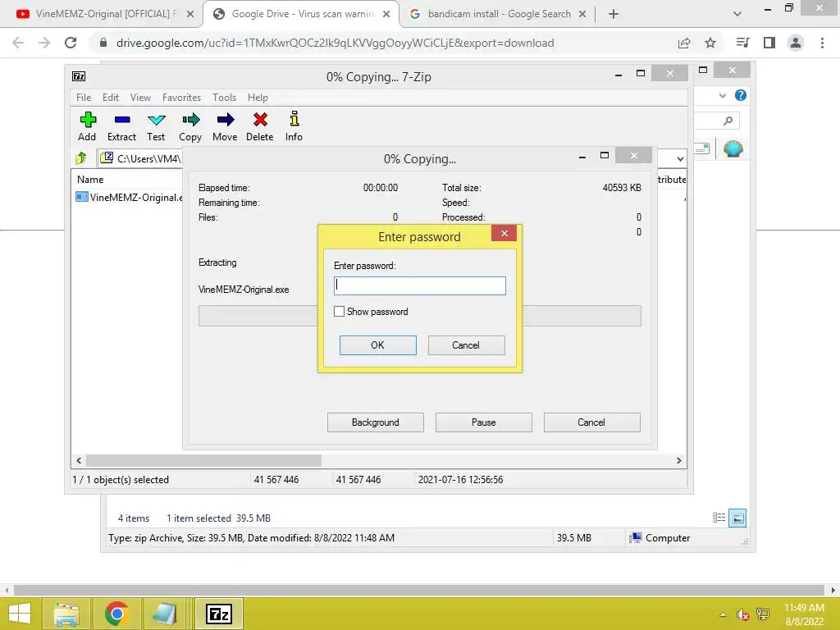840x630 pixels.
Task: Open Chrome from the taskbar
Action: click(116, 614)
